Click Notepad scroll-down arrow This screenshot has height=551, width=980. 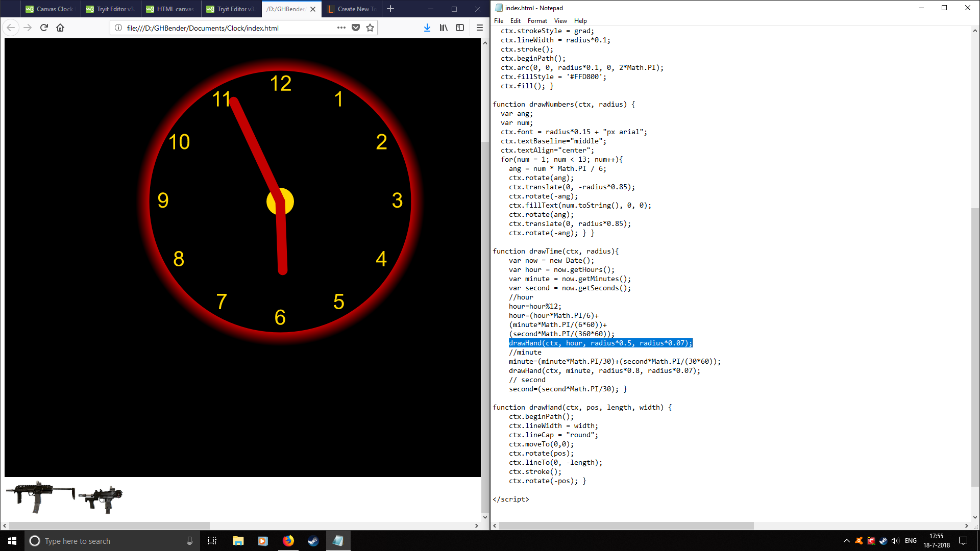(975, 517)
